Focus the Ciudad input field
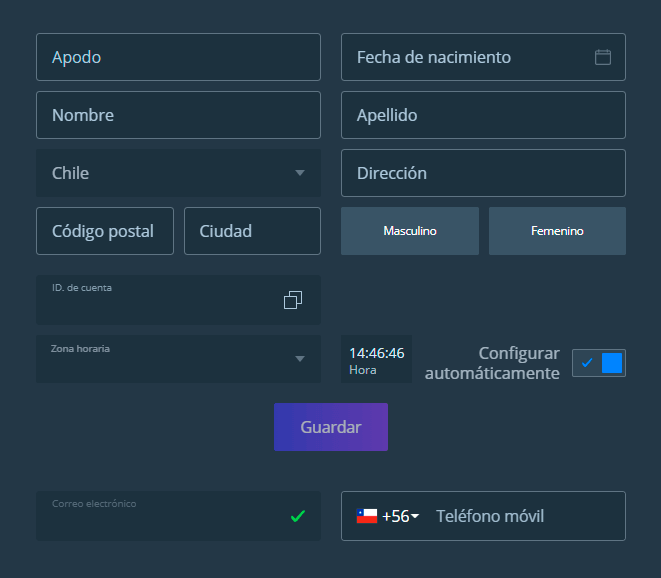The image size is (661, 578). click(252, 231)
